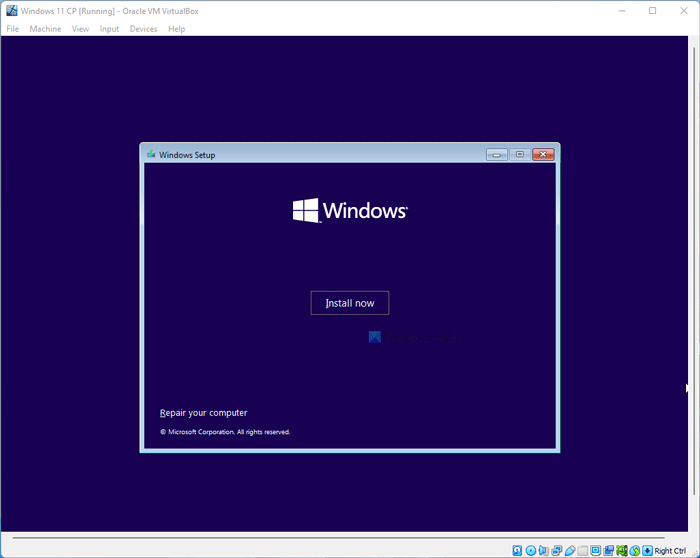Maximize the VirtualBox window
The width and height of the screenshot is (700, 558).
tap(652, 11)
